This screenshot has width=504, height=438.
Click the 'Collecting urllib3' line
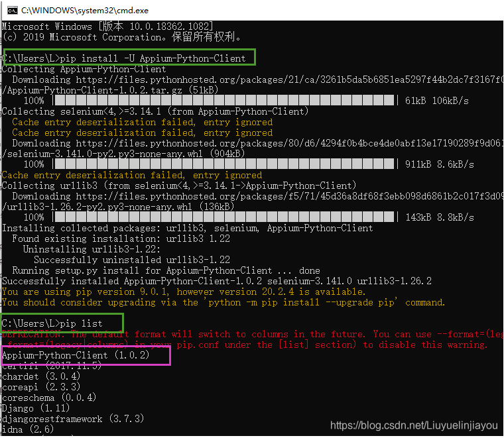pos(179,186)
